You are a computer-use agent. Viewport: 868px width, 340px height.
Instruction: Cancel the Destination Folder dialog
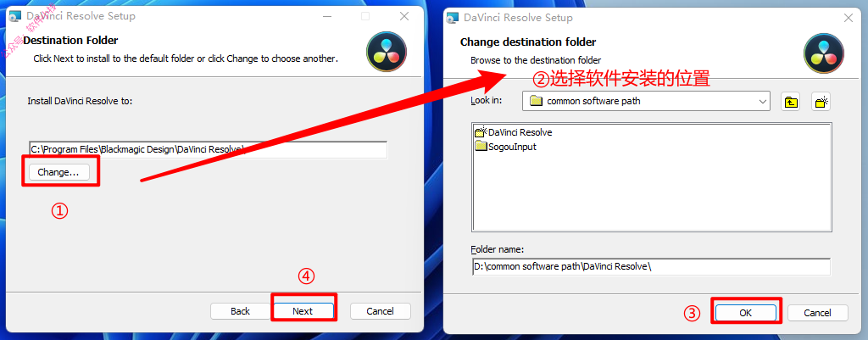click(x=381, y=311)
